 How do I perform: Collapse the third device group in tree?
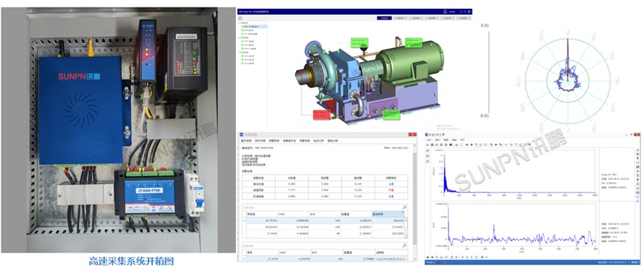pos(239,52)
